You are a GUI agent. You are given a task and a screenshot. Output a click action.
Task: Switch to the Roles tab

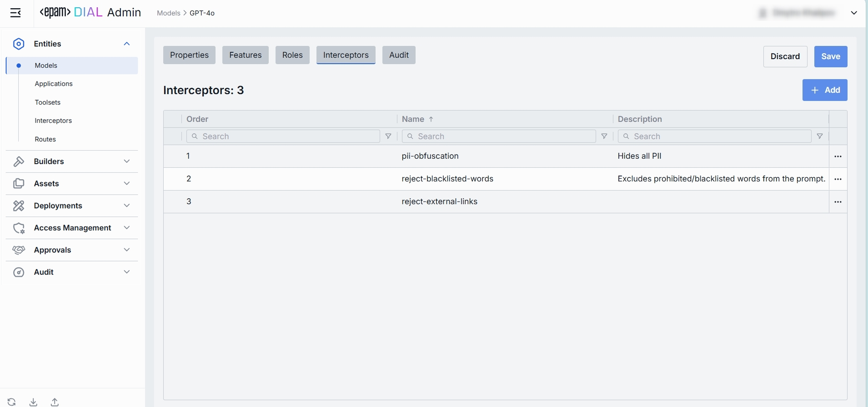[292, 55]
